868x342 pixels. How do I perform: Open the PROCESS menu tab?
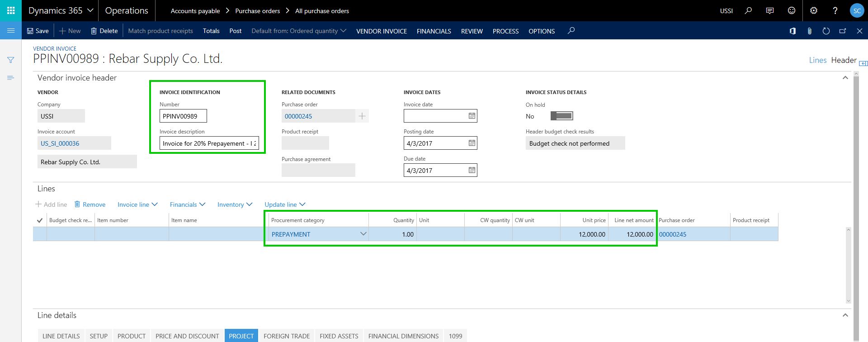click(505, 31)
